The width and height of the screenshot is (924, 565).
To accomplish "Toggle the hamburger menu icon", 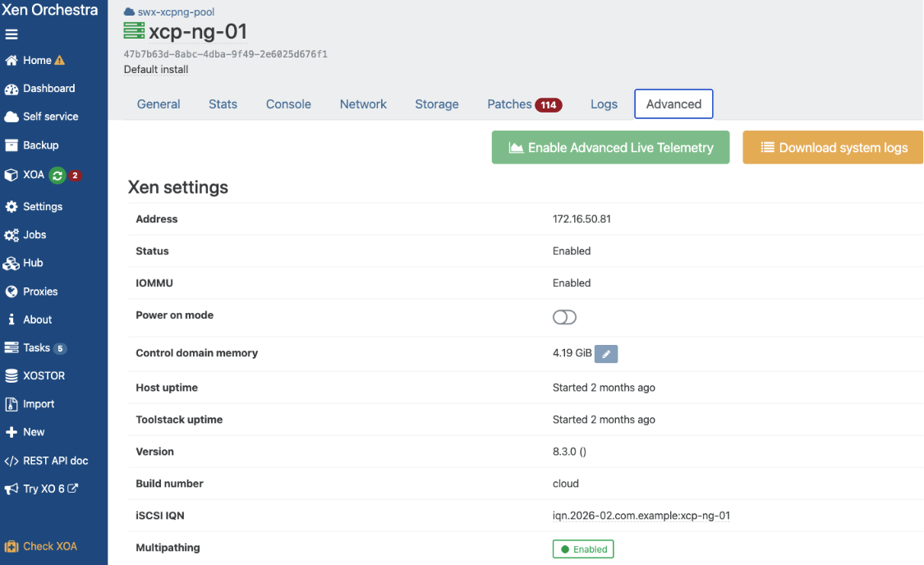I will click(x=11, y=34).
